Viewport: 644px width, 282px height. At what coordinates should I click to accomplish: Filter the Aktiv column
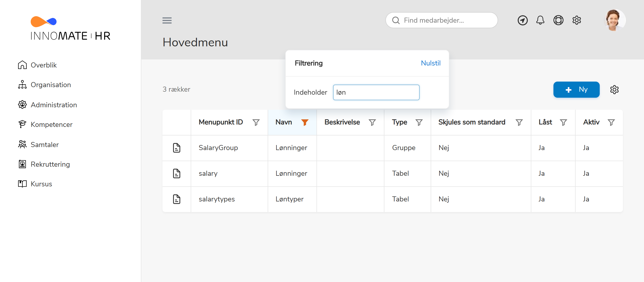coord(611,122)
